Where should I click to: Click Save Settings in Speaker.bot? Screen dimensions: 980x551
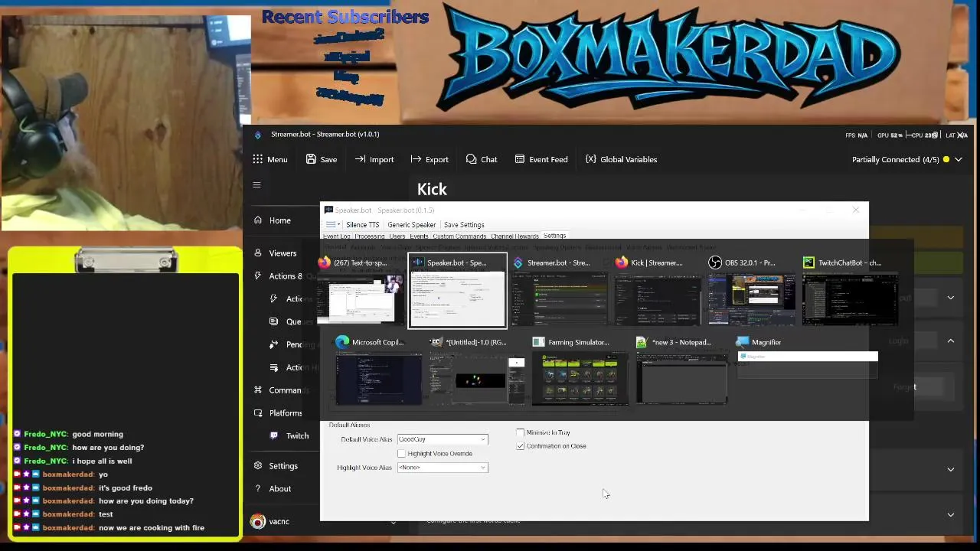[x=464, y=225]
